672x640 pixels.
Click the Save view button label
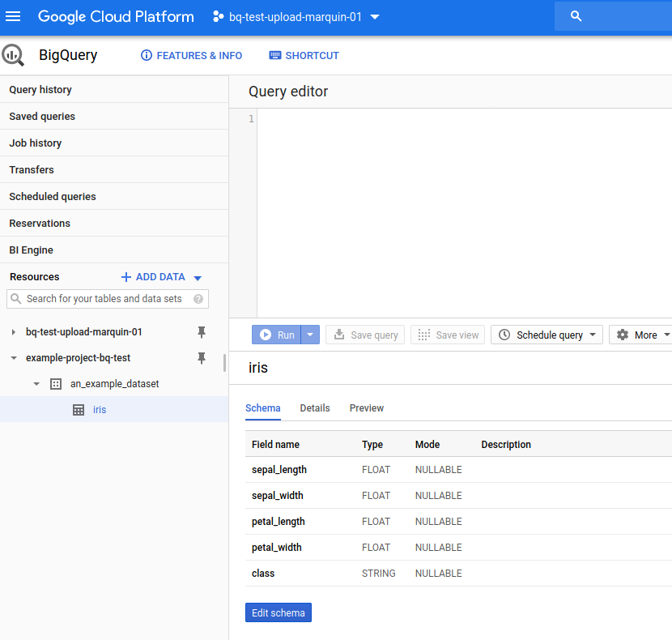tap(457, 335)
